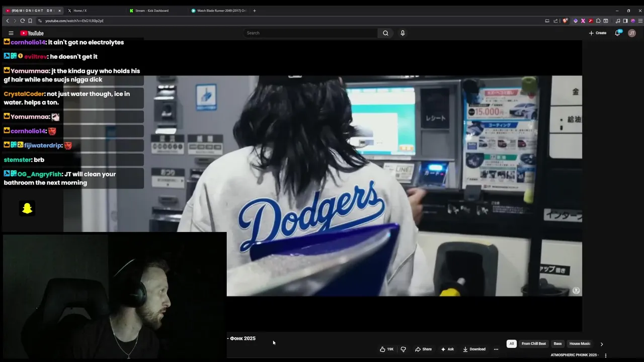This screenshot has height=362, width=644.
Task: Go back with the browser back arrow
Action: click(x=8, y=21)
